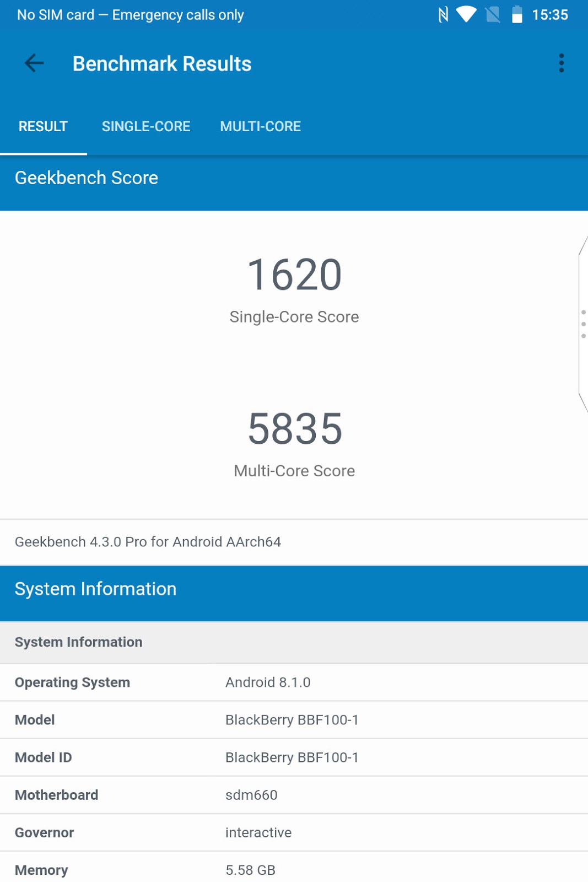This screenshot has height=882, width=588.
Task: Tap BlackBerry BBF100-1 in Model row
Action: [x=292, y=720]
